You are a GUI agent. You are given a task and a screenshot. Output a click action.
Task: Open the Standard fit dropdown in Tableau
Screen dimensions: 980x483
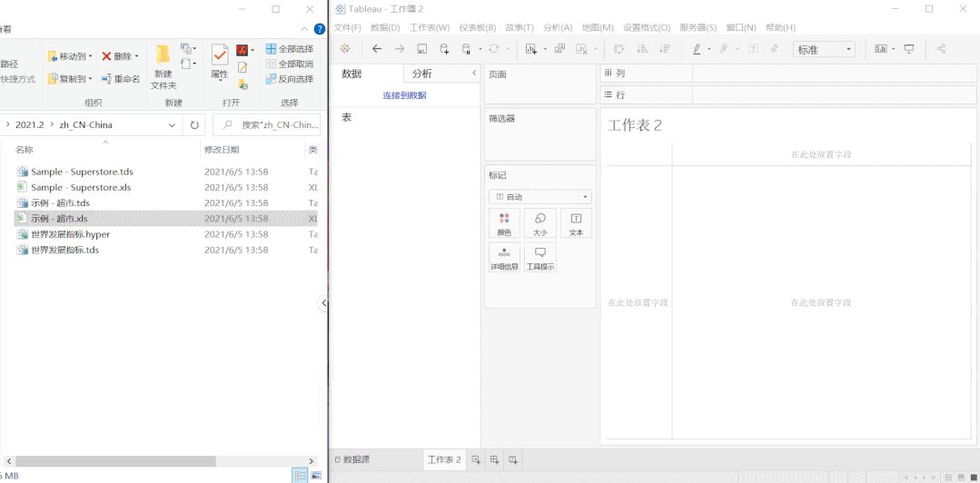point(824,49)
